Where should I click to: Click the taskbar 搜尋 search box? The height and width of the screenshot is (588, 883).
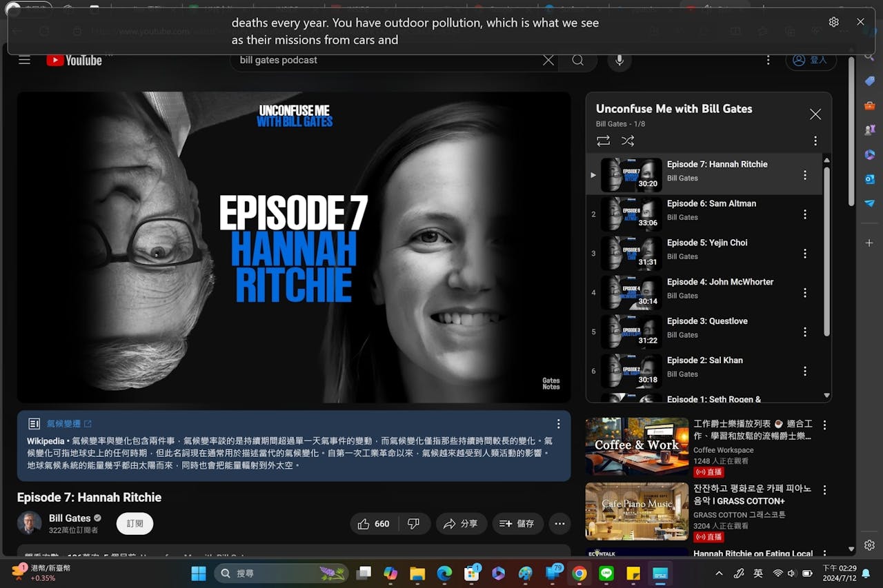point(281,573)
